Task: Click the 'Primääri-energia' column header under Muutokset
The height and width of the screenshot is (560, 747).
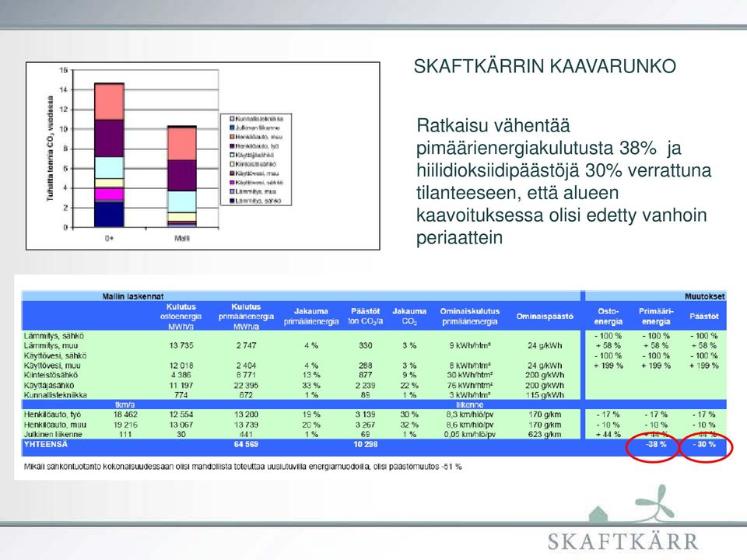Action: click(x=656, y=317)
